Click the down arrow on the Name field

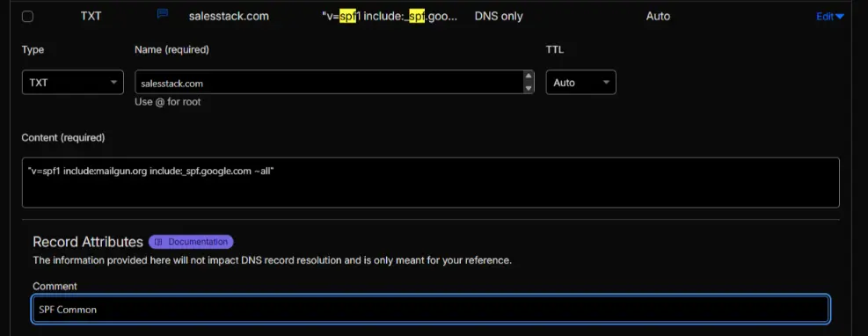pos(529,88)
